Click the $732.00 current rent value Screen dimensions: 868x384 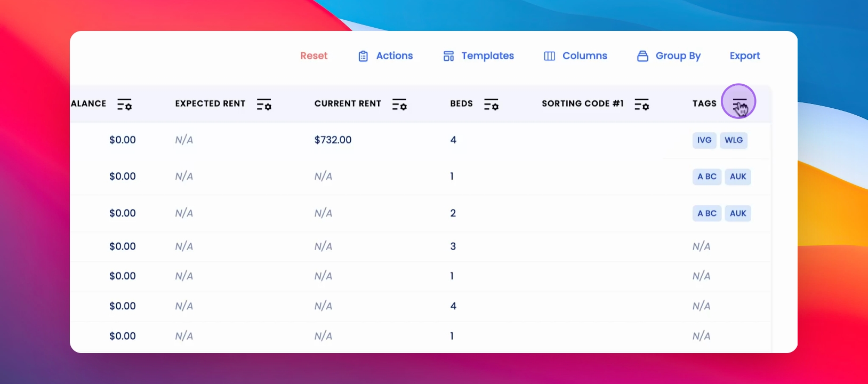[x=333, y=140]
